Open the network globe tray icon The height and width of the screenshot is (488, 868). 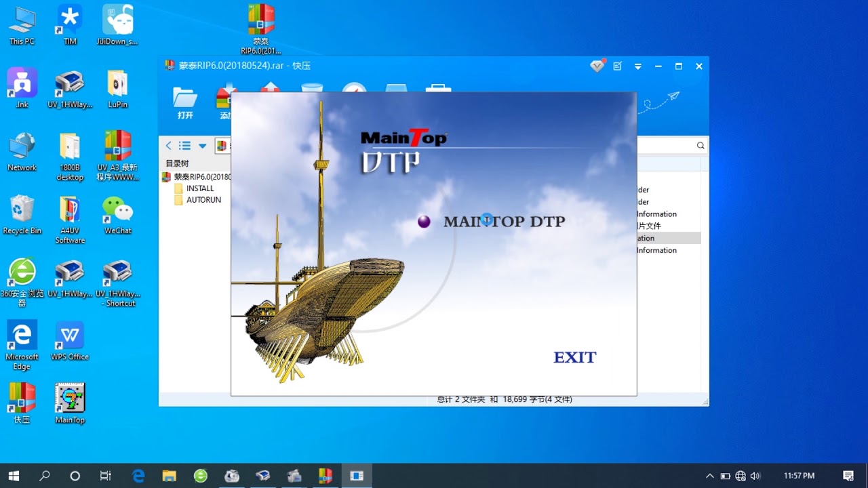[x=741, y=476]
